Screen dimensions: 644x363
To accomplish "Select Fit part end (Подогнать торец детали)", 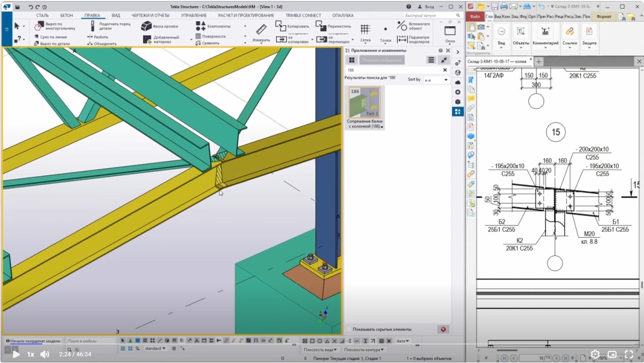I will click(x=111, y=26).
